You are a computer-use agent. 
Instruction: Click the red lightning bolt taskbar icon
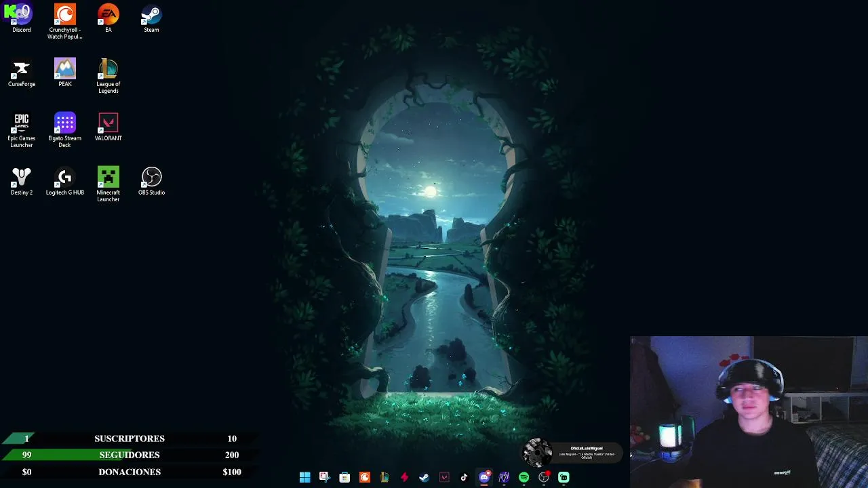404,477
